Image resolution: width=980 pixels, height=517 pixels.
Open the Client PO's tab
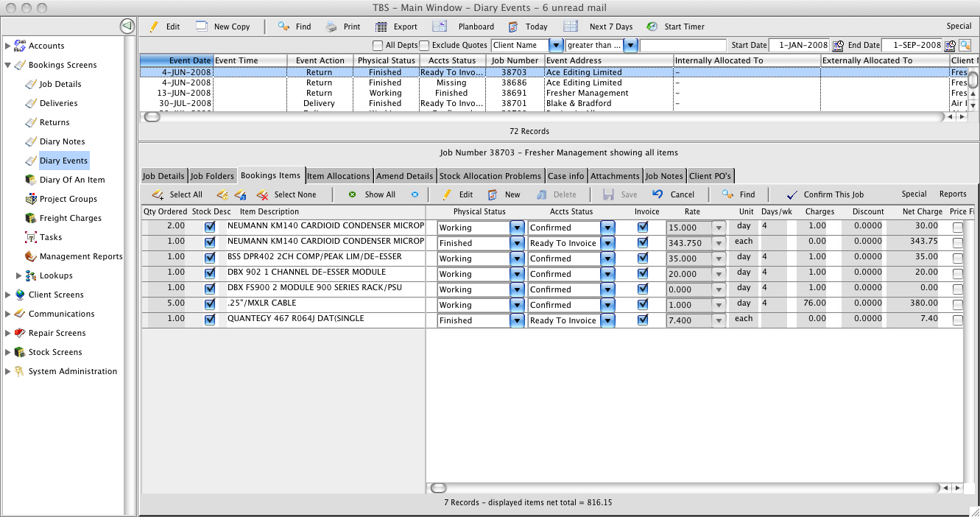point(711,176)
